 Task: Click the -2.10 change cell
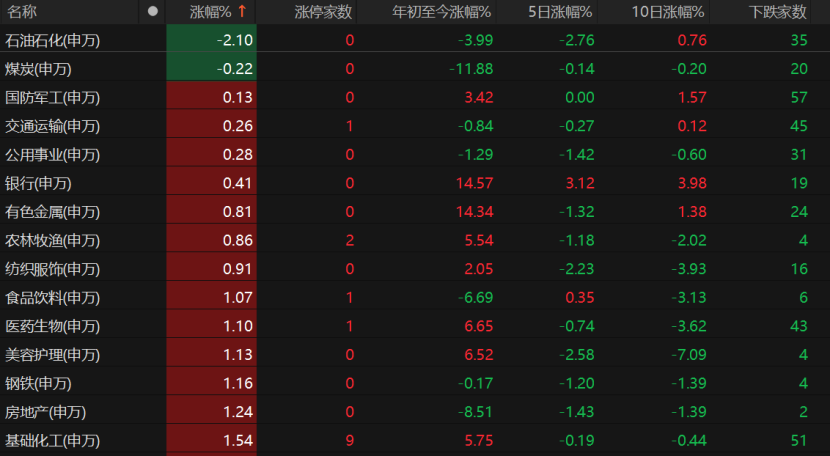point(211,40)
